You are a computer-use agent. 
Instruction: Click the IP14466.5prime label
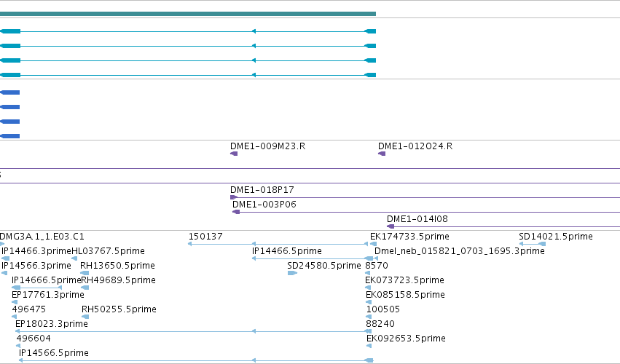tap(287, 251)
